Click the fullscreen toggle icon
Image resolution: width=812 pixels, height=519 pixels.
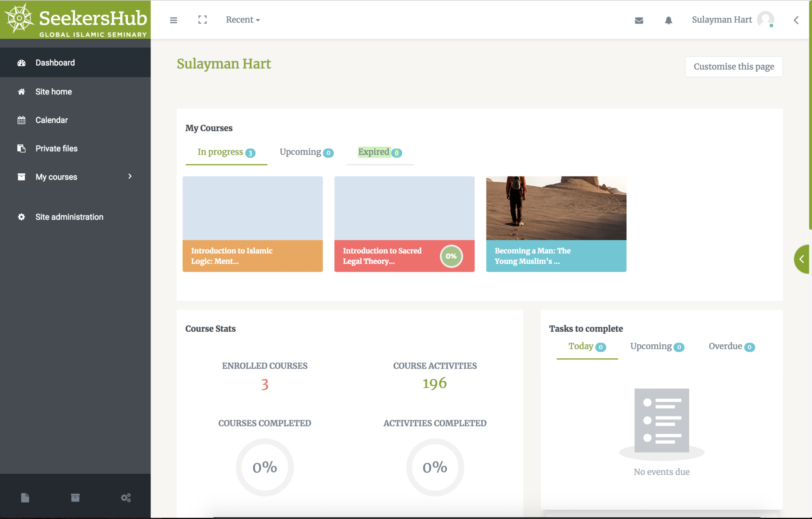tap(203, 20)
